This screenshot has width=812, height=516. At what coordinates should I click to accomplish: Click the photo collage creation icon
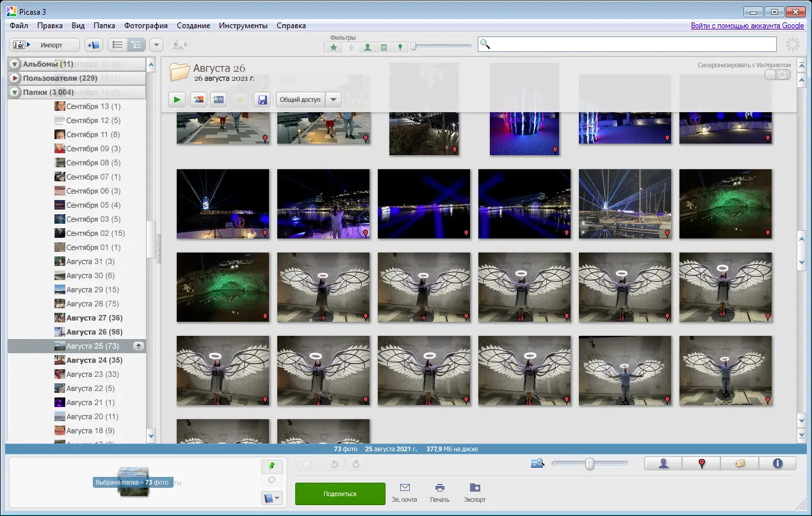point(199,99)
